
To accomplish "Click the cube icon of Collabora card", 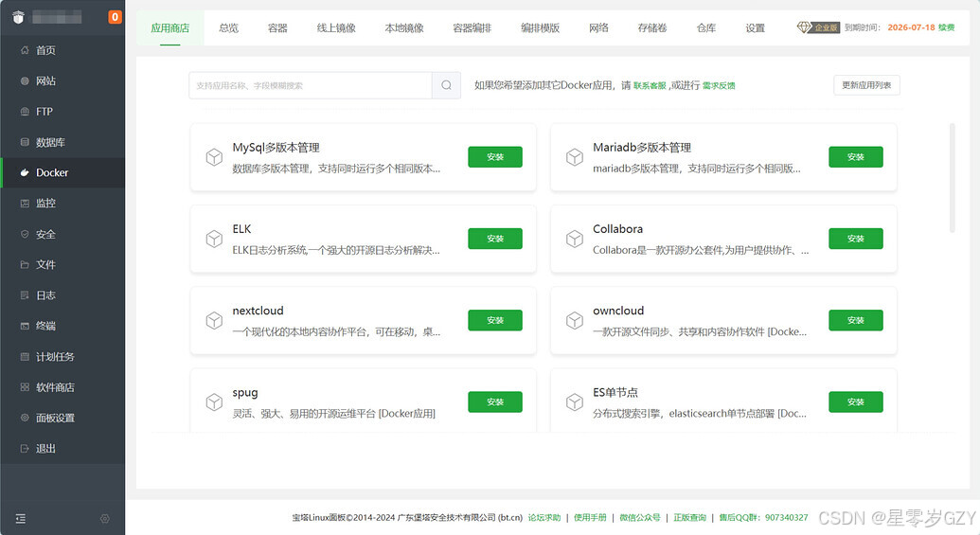I will click(575, 239).
